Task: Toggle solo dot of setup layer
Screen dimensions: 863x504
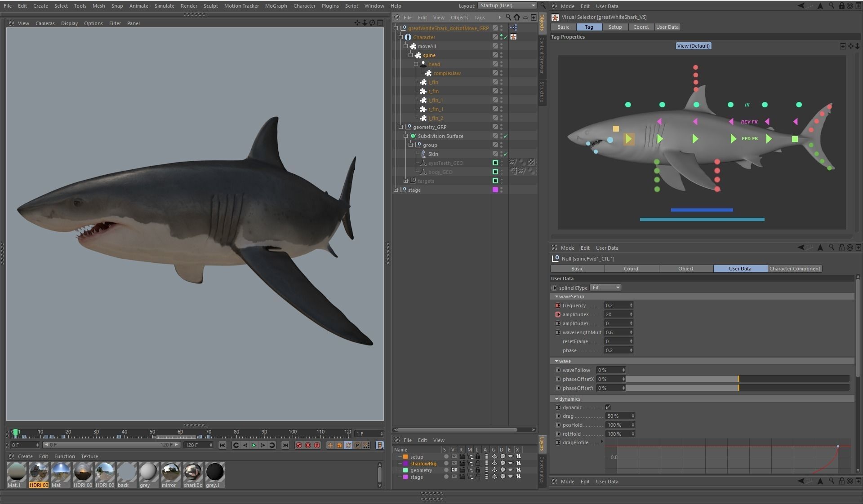Action: 446,456
